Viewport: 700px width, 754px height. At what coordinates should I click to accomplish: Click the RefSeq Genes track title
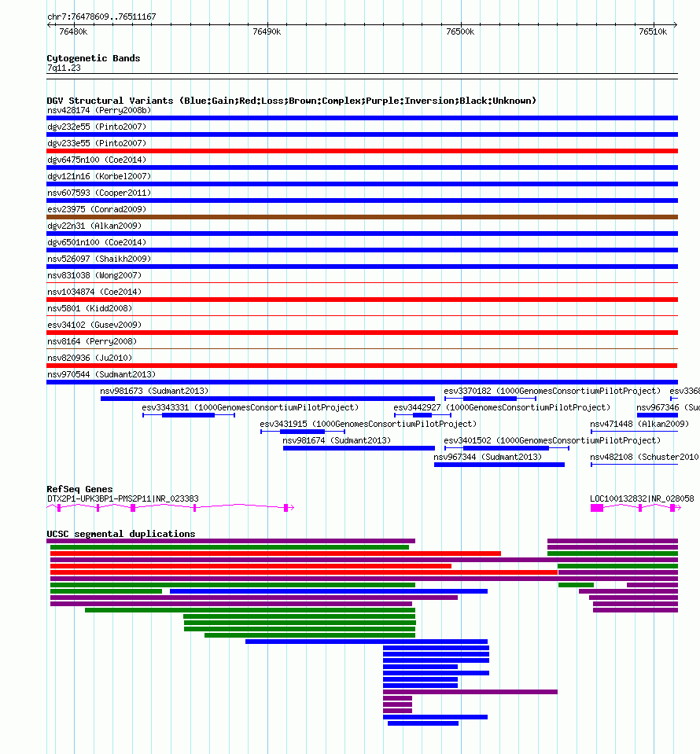point(79,489)
